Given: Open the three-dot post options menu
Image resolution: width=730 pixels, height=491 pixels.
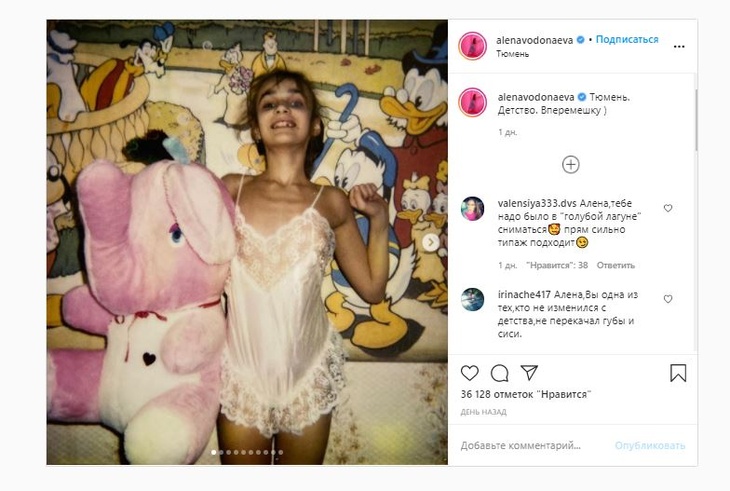Looking at the screenshot, I should pos(679,46).
